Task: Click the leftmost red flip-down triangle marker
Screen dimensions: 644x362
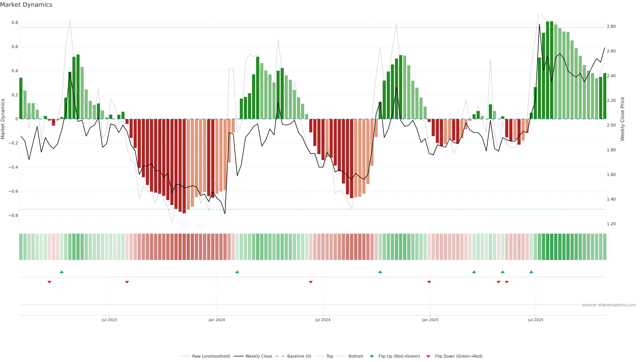Action: pyautogui.click(x=49, y=282)
